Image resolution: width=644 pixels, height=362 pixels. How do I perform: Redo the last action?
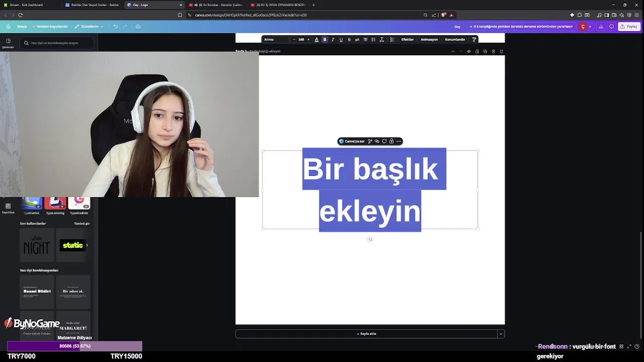pyautogui.click(x=125, y=27)
